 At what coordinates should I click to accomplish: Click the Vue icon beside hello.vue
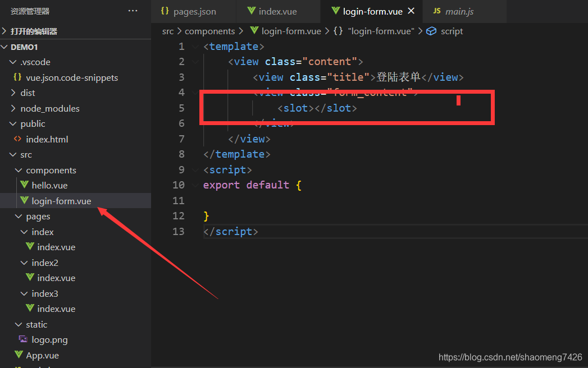tap(24, 185)
